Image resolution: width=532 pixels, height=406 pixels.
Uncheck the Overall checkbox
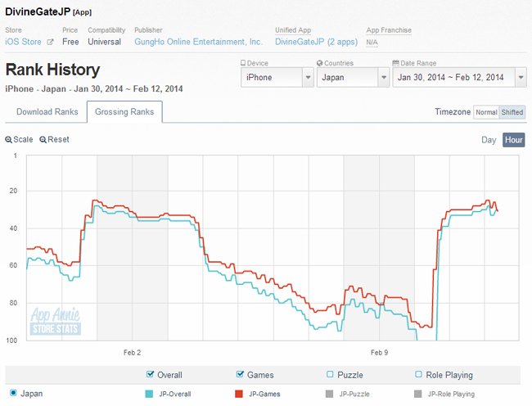pos(150,375)
